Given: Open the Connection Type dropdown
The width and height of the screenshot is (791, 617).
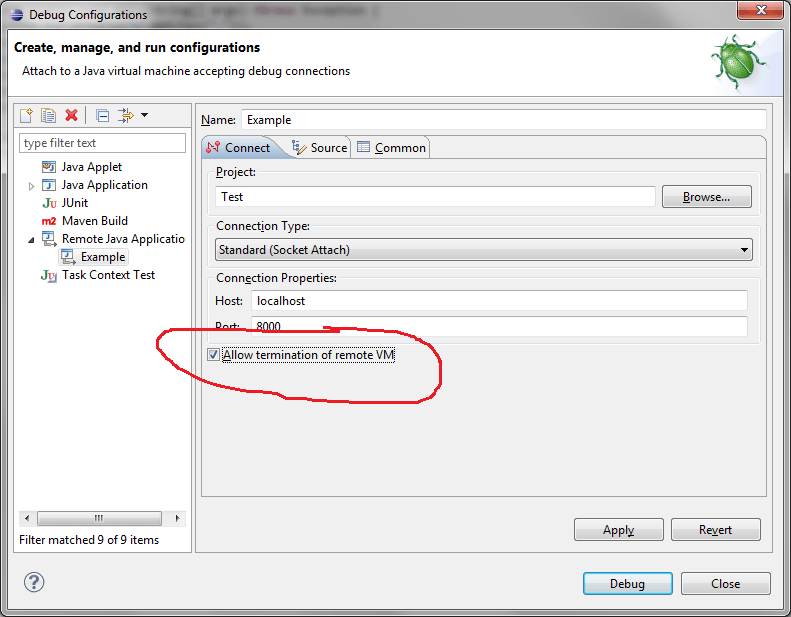Looking at the screenshot, I should point(484,250).
